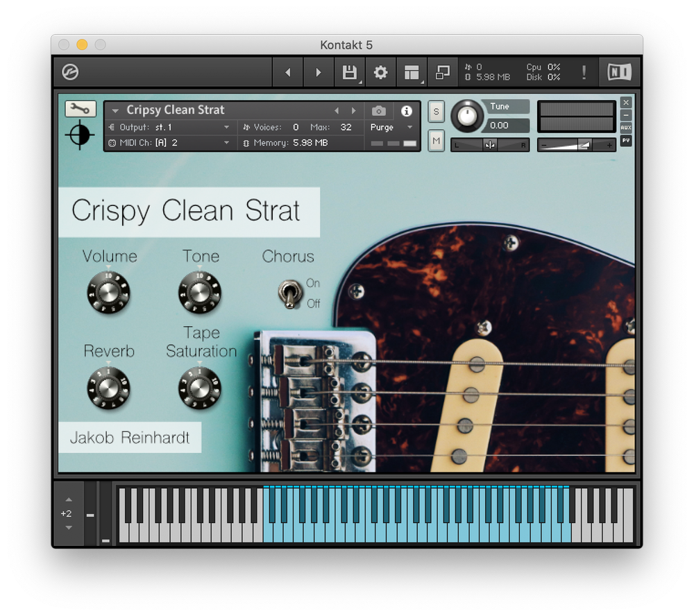Image resolution: width=694 pixels, height=616 pixels.
Task: Open the MIDI Ch dropdown
Action: 171,143
